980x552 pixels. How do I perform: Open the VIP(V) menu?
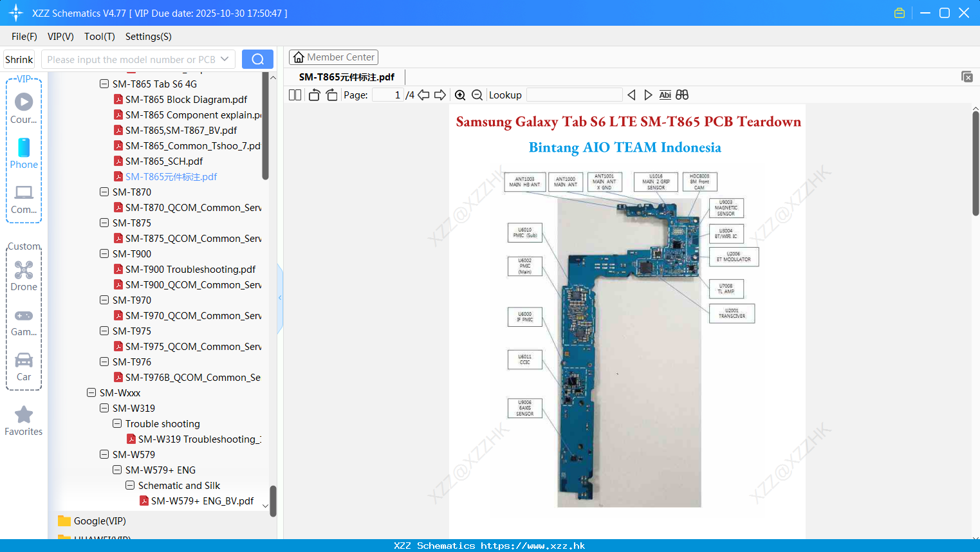point(60,37)
